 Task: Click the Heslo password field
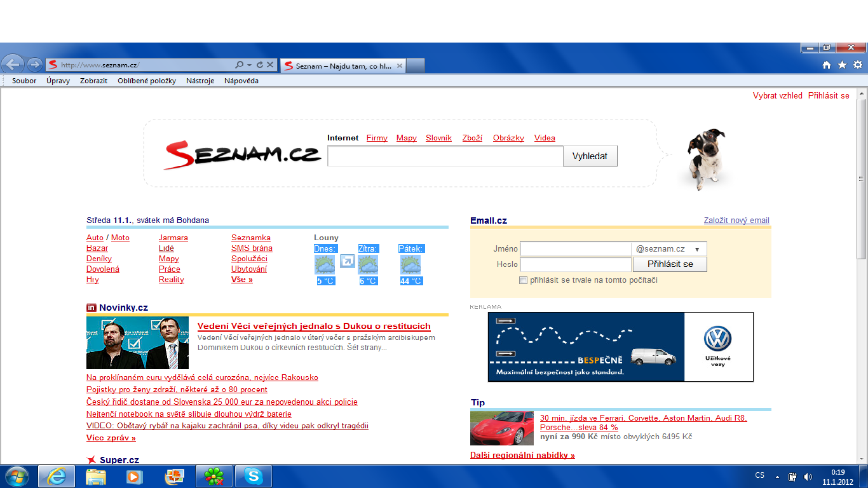pos(576,264)
